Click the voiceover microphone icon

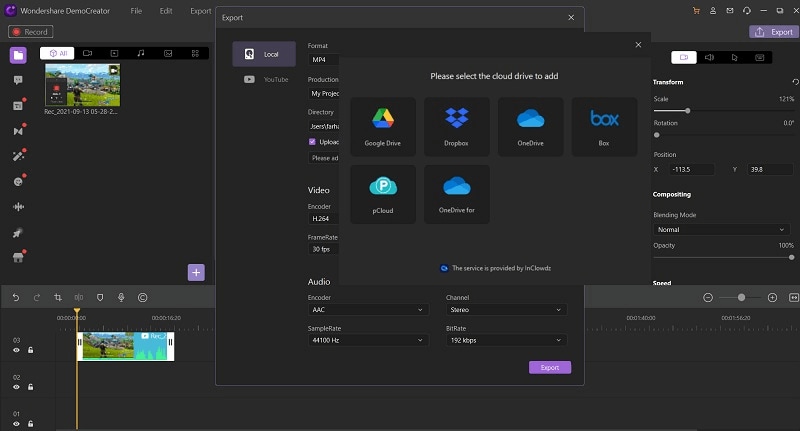tap(121, 297)
